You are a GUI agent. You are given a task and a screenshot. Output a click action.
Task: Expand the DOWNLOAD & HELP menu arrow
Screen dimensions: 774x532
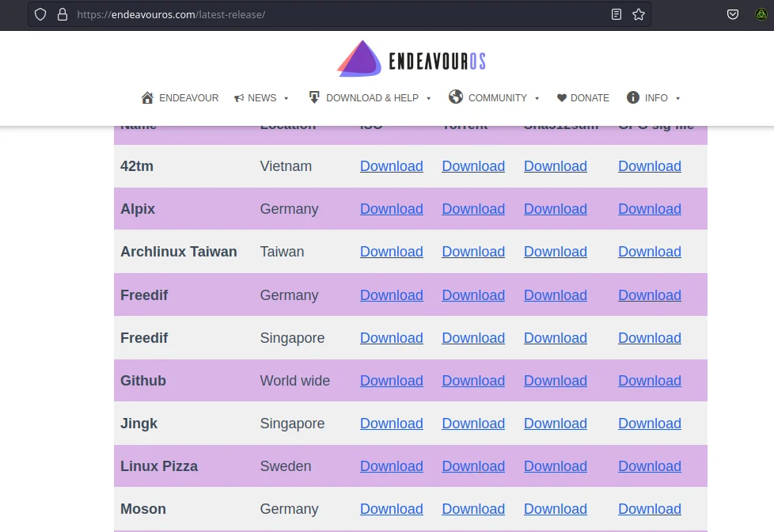tap(428, 98)
